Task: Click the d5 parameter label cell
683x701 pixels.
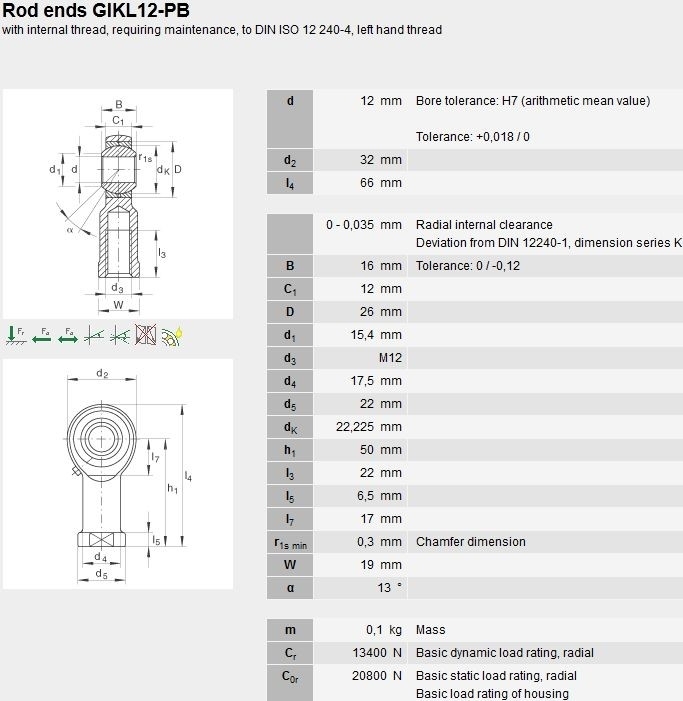Action: coord(290,404)
